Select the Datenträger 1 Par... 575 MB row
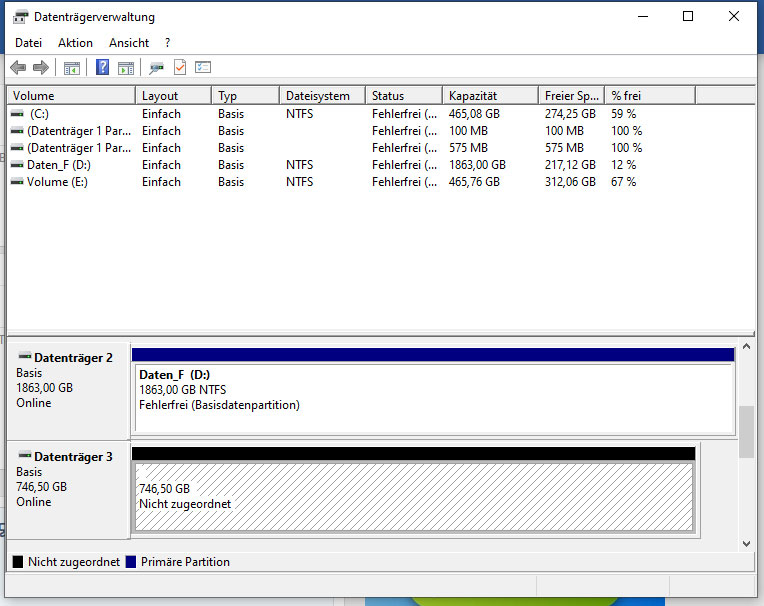The image size is (764, 606). (351, 148)
